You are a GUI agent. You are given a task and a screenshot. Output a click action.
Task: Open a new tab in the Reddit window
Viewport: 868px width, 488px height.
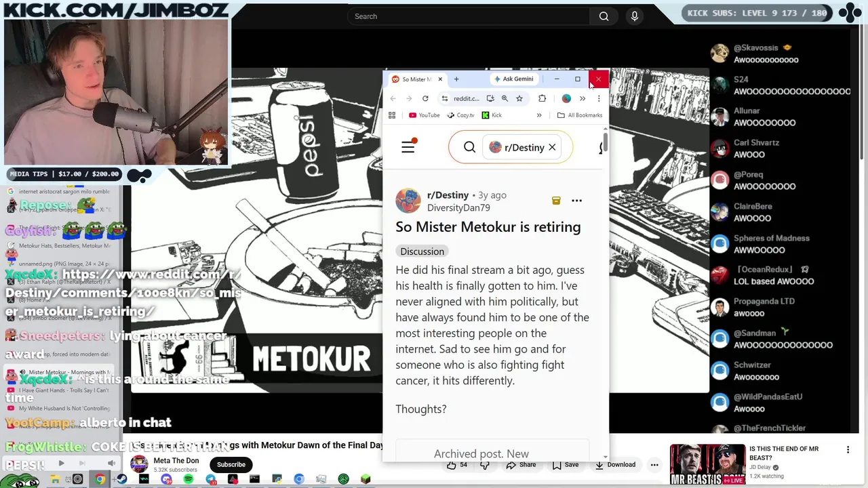(456, 79)
